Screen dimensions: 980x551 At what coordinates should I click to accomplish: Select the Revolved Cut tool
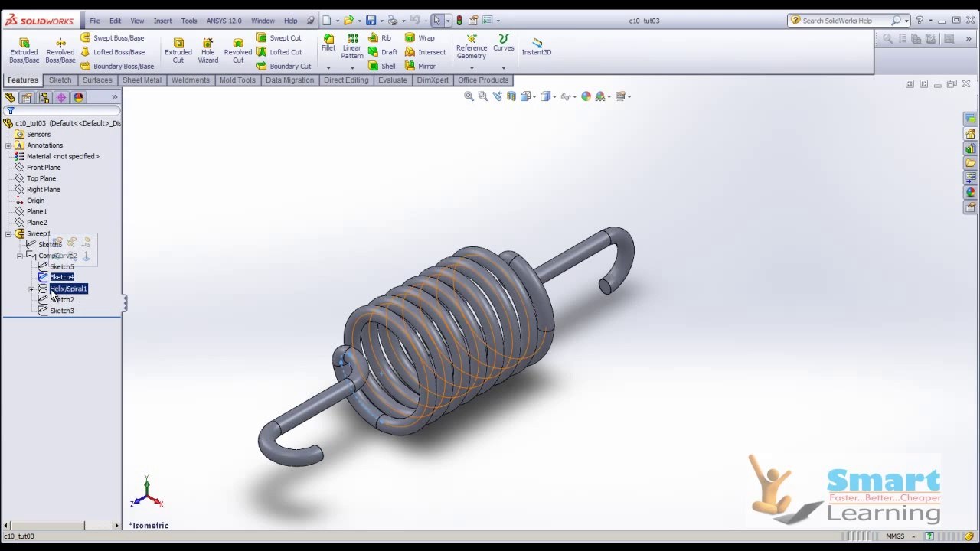tap(238, 51)
